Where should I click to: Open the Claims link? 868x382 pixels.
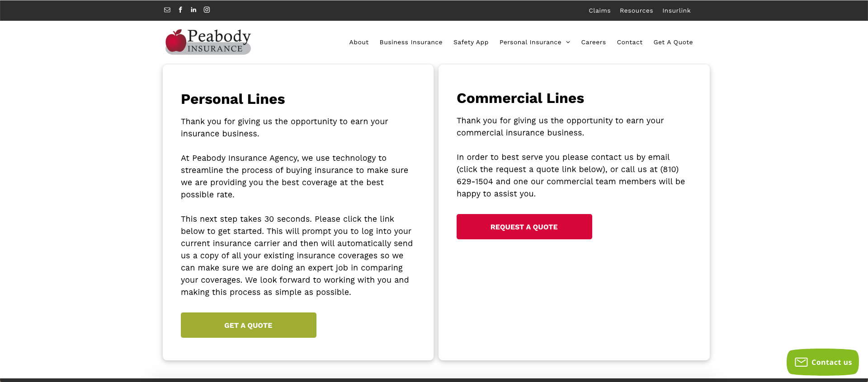599,11
